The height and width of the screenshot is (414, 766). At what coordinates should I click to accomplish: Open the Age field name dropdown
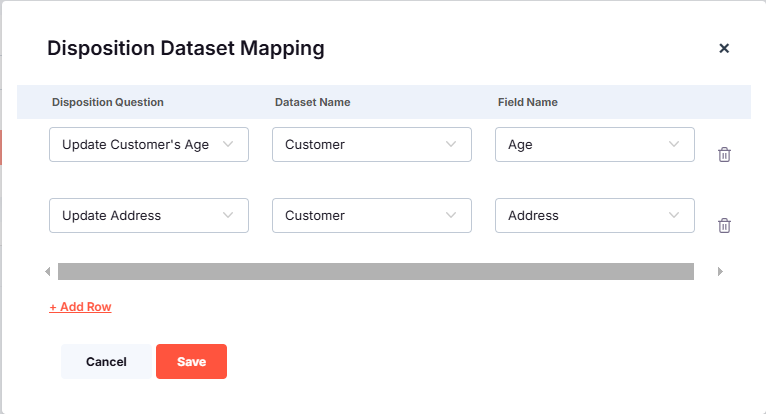[594, 144]
